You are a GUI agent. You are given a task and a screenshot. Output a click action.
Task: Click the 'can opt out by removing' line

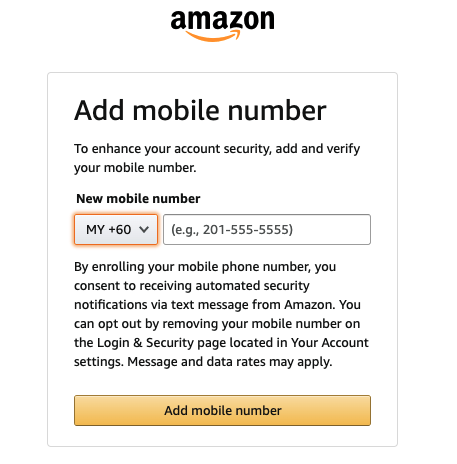click(217, 324)
